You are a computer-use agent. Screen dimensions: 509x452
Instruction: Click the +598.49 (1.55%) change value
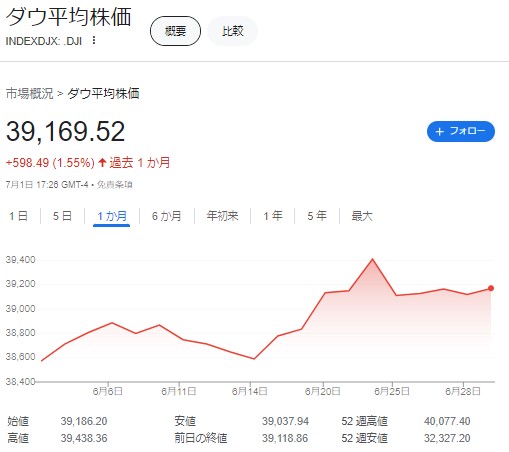click(x=50, y=163)
